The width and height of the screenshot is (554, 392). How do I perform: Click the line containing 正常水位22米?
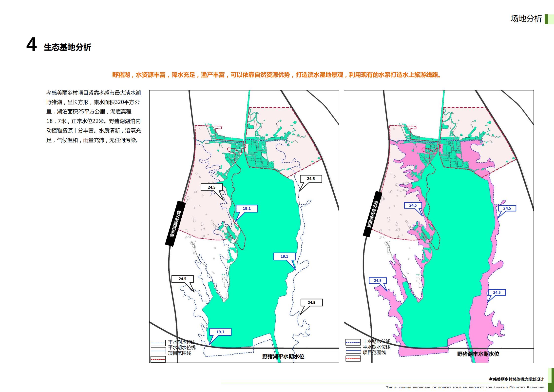94,121
